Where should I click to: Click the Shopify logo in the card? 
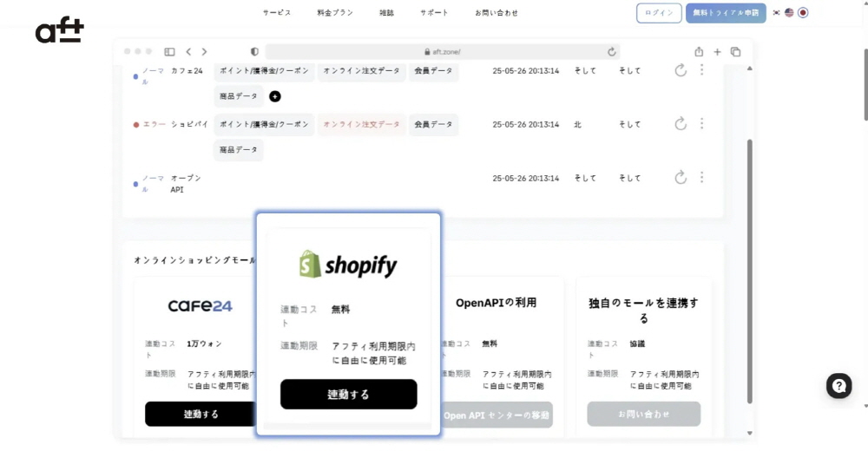click(x=348, y=265)
